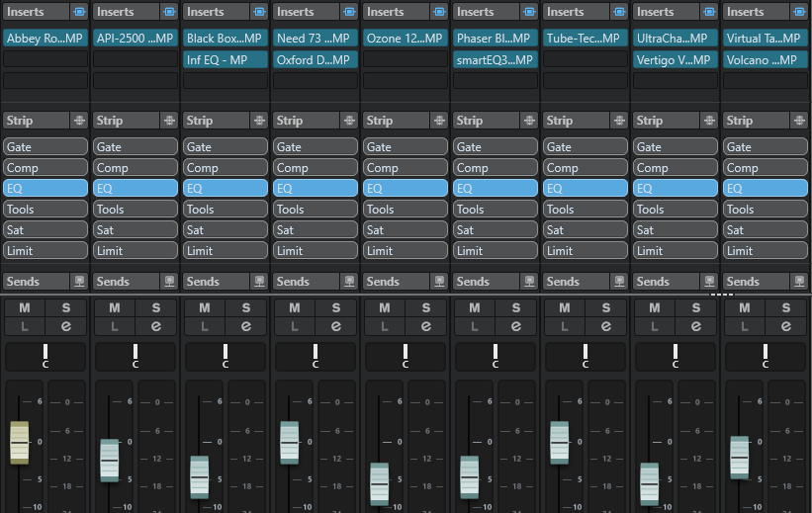Click empty insert slot below Tube-Tec...MP

[586, 59]
